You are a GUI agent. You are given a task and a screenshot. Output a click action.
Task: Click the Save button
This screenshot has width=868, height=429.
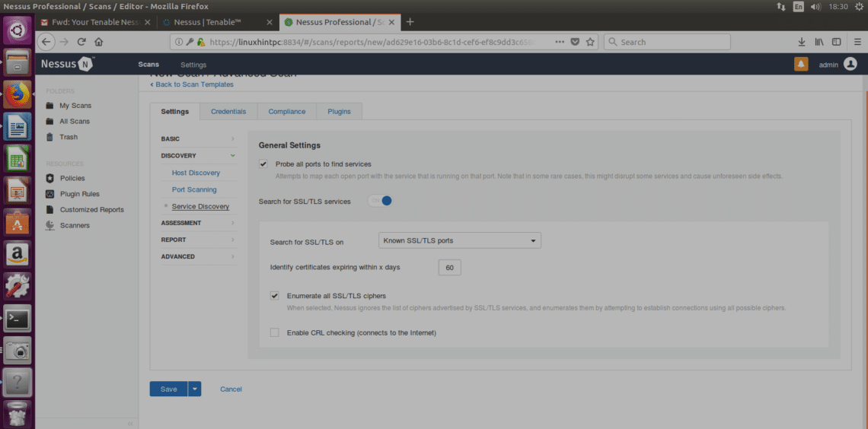coord(169,389)
